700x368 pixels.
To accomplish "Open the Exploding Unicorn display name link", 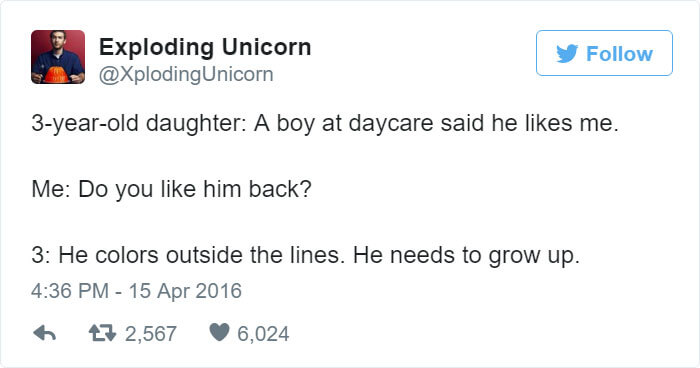I will 205,47.
